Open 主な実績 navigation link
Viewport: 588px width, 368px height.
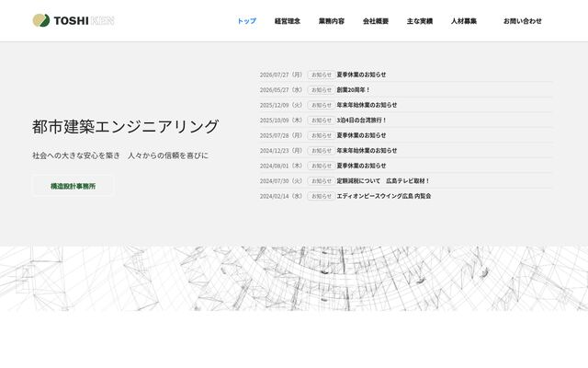point(420,21)
